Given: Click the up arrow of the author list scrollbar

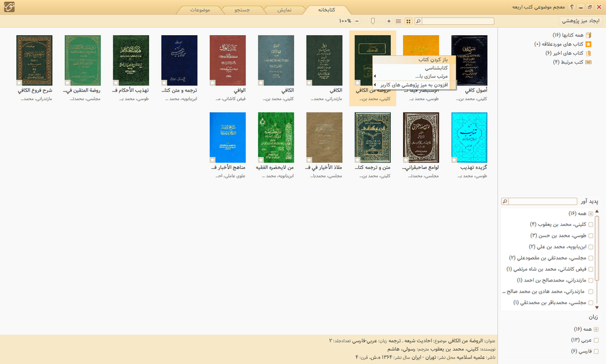Looking at the screenshot, I should 597,211.
